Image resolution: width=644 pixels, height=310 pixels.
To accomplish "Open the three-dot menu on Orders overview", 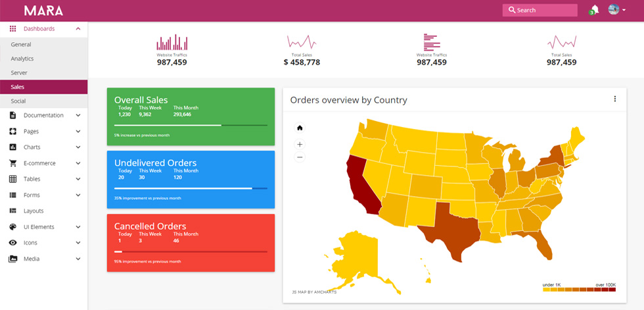I will coord(615,99).
